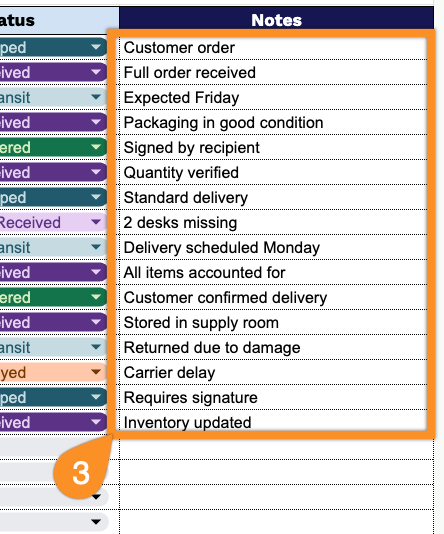Select the Returned due to damage cell
This screenshot has height=534, width=444.
(273, 347)
